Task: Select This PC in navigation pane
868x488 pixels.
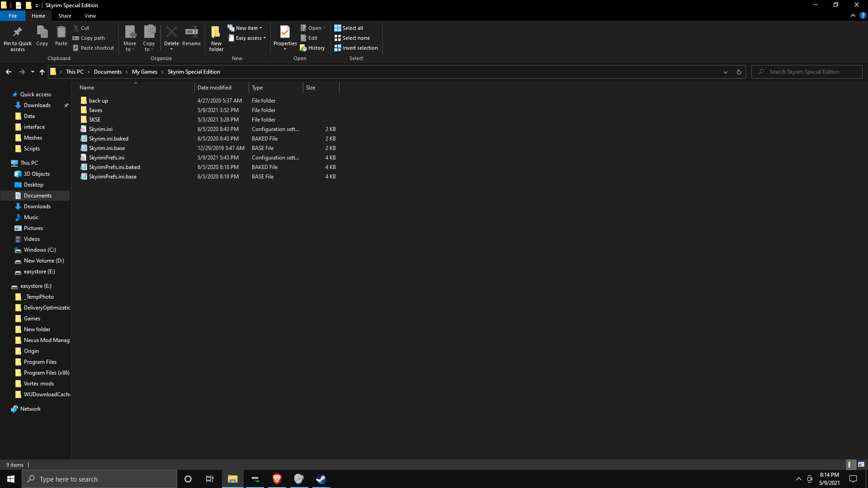Action: pyautogui.click(x=29, y=163)
